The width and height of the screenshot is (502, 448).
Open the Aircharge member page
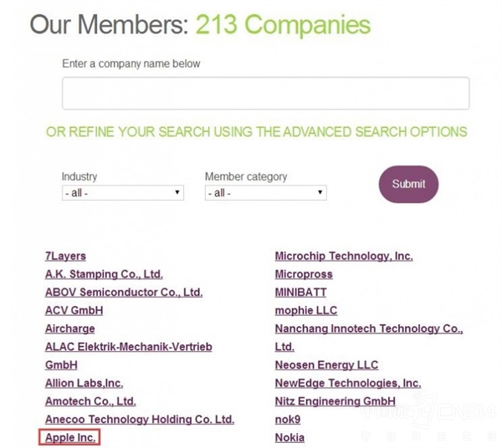click(x=69, y=328)
